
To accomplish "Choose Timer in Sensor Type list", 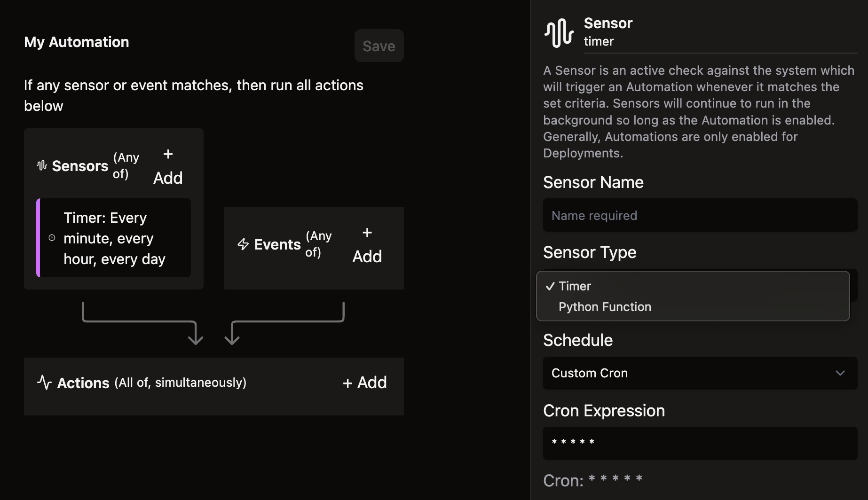I will (x=693, y=286).
